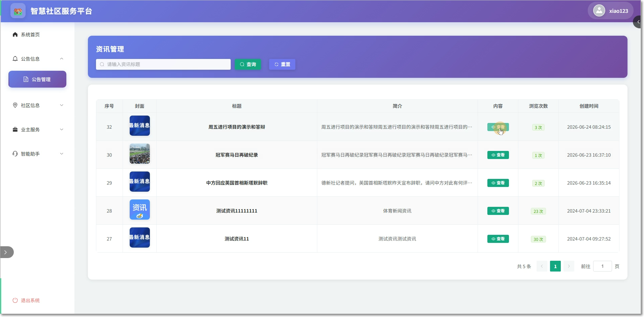Image resolution: width=644 pixels, height=317 pixels.
Task: Expand the 智能助手 sidebar section
Action: point(37,154)
